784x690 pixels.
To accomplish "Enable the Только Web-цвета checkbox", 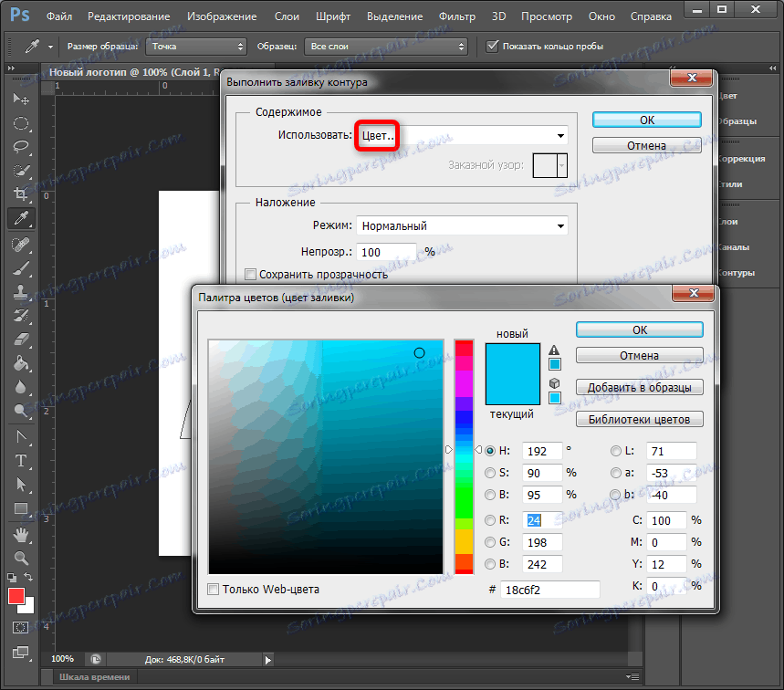I will (214, 590).
